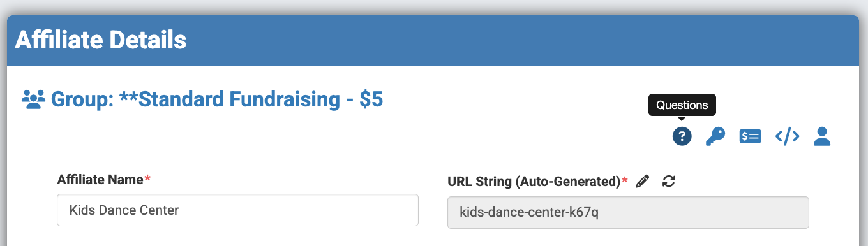The height and width of the screenshot is (246, 868).
Task: Open the money check payment icon
Action: [x=750, y=136]
